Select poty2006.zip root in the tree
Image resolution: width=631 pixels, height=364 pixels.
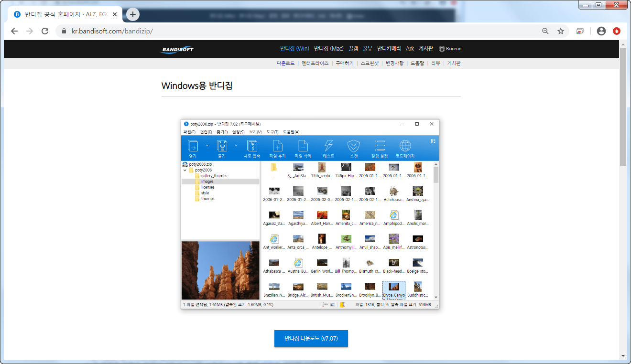tap(197, 164)
